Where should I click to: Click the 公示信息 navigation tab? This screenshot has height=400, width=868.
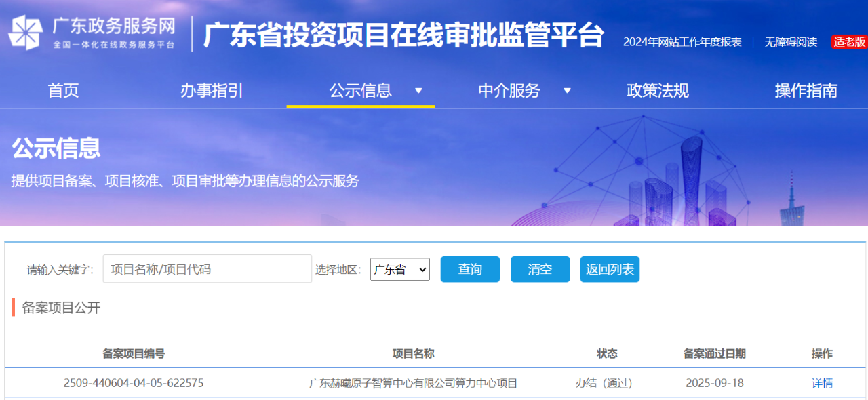361,91
